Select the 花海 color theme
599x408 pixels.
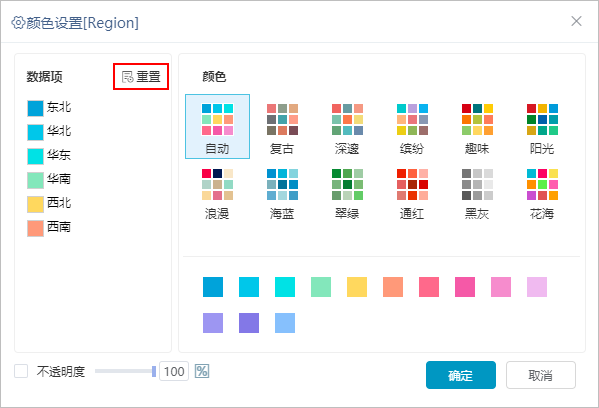coord(542,192)
